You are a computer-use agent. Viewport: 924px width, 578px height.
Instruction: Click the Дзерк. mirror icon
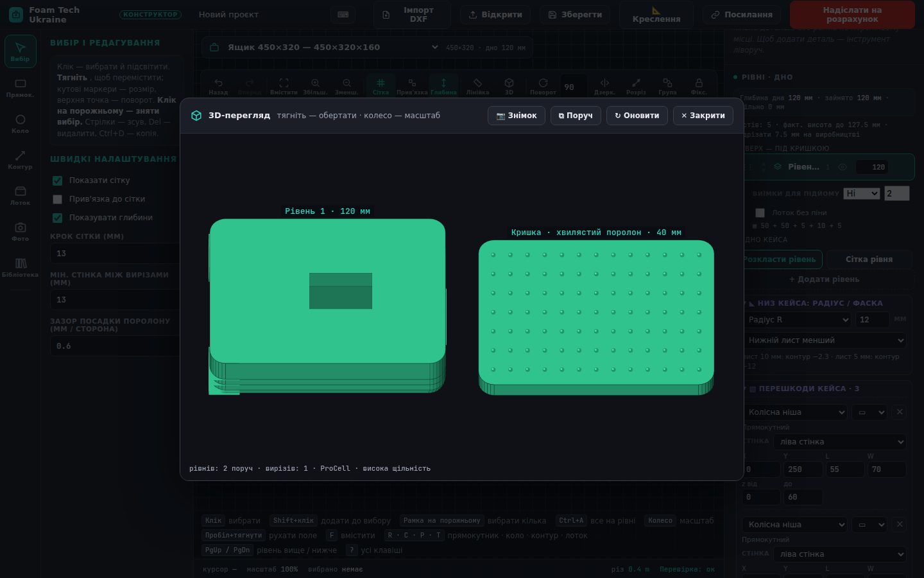click(x=604, y=86)
